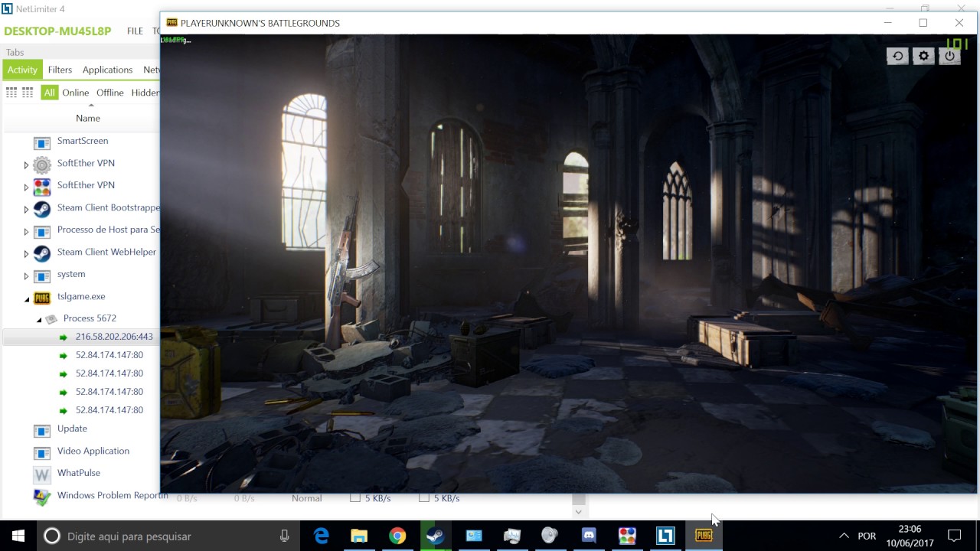Click the reload arrow icon in game overlay
The width and height of the screenshot is (980, 551).
[x=897, y=56]
